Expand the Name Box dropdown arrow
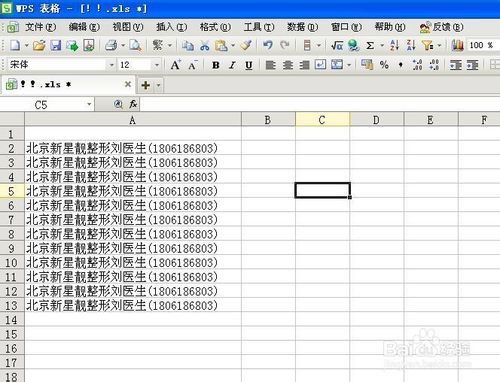The image size is (500, 382). click(x=89, y=104)
